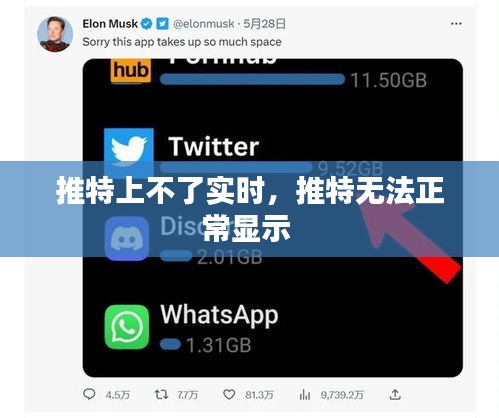Click the blue verified checkmark badge
The width and height of the screenshot is (499, 418).
click(147, 24)
